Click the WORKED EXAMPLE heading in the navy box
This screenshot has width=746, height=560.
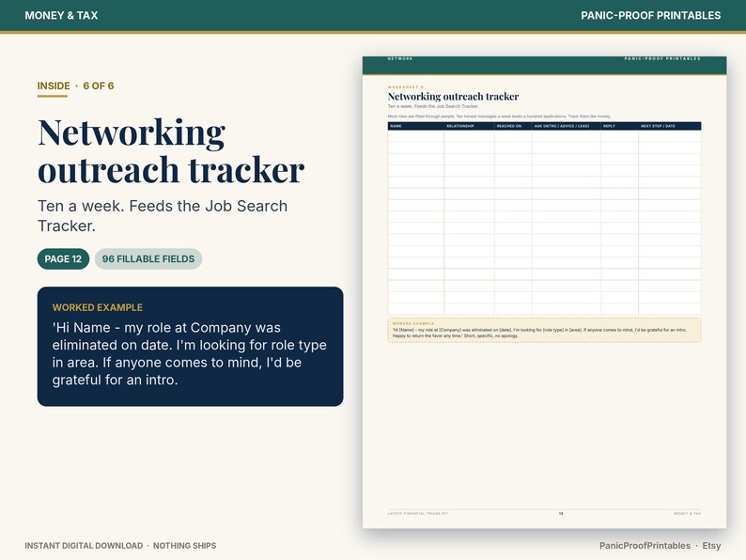[x=98, y=307]
